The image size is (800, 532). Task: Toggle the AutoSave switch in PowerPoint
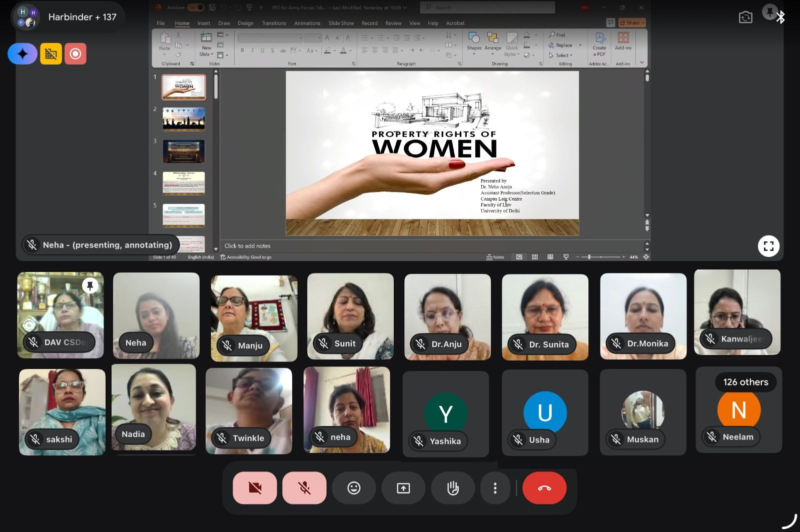[x=196, y=7]
